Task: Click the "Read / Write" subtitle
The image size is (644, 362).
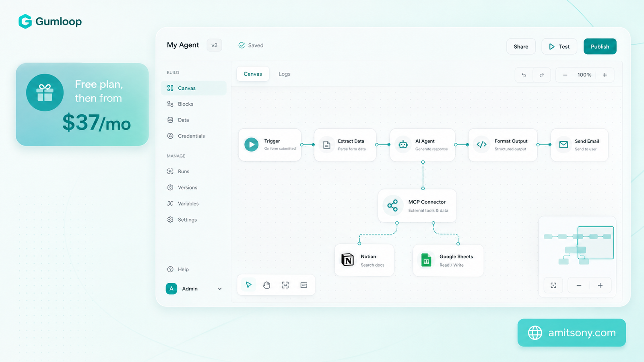Action: (x=452, y=265)
